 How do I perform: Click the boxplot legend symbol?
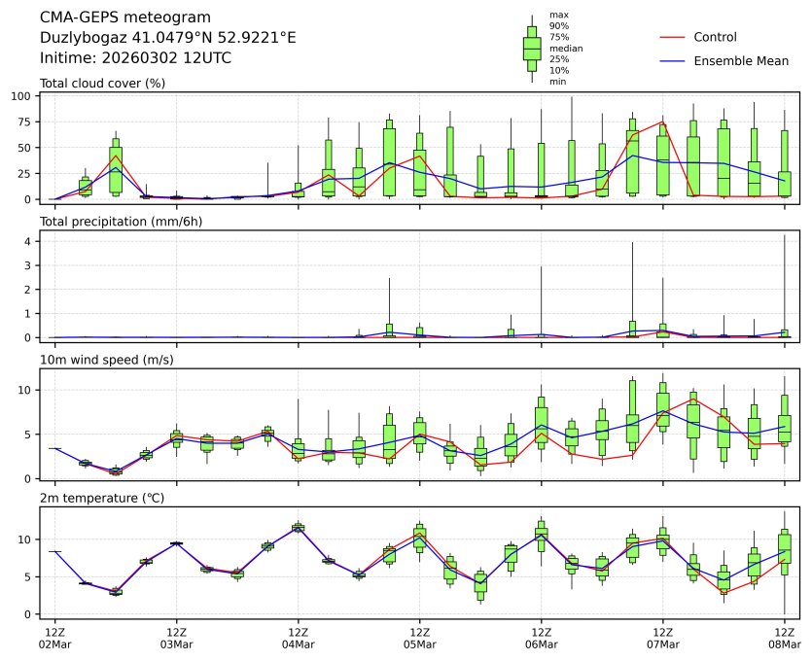click(x=532, y=49)
